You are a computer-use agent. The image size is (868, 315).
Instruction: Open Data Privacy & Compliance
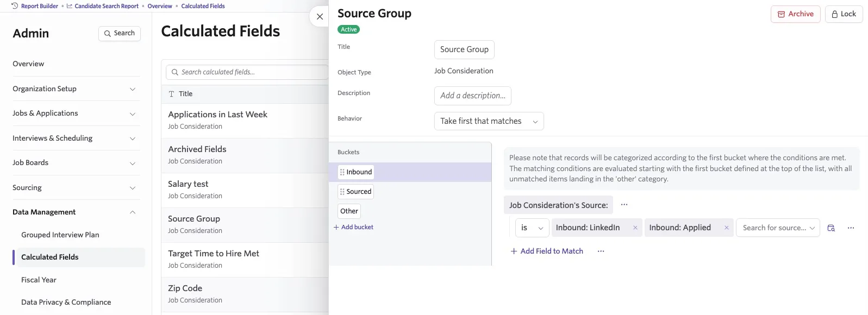tap(66, 302)
